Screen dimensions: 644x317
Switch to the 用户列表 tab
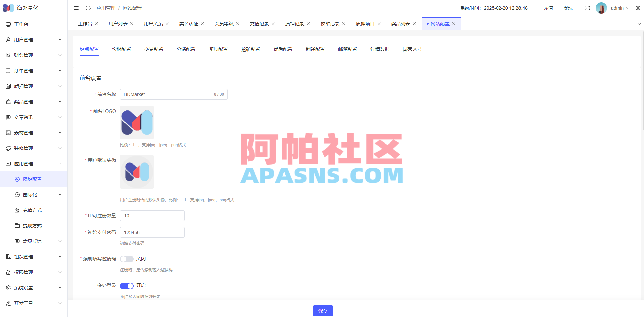click(118, 23)
